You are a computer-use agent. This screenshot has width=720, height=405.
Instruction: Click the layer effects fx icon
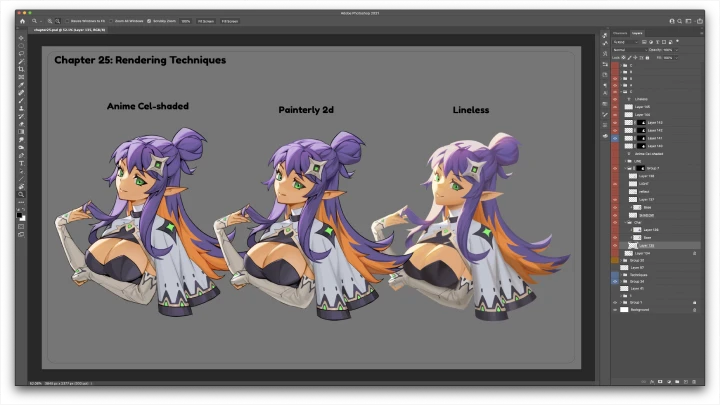(x=652, y=382)
